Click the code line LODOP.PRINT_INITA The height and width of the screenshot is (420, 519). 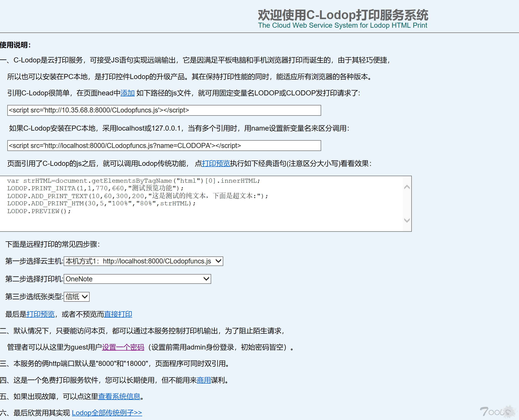96,188
